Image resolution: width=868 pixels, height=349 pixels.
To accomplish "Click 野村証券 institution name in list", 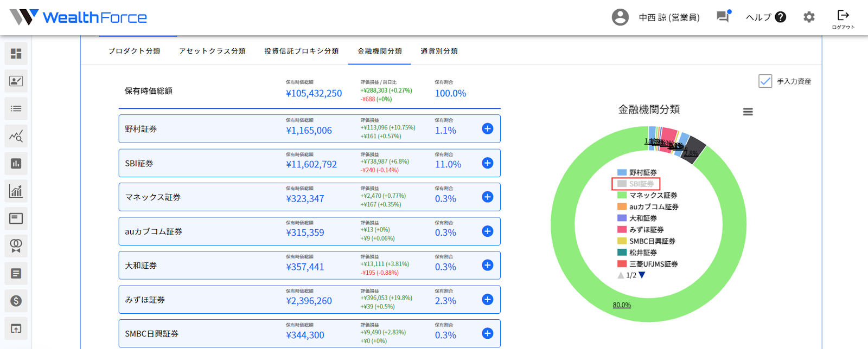I will click(x=141, y=129).
